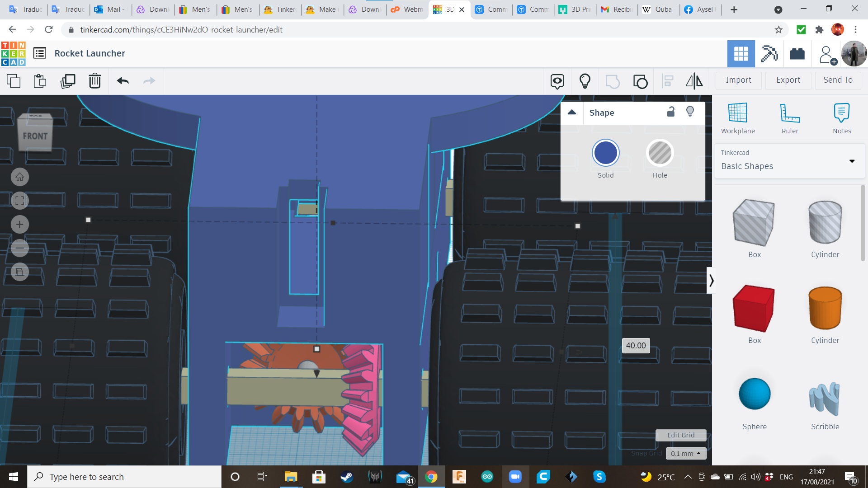Select the Solid blue color swatch

click(605, 153)
